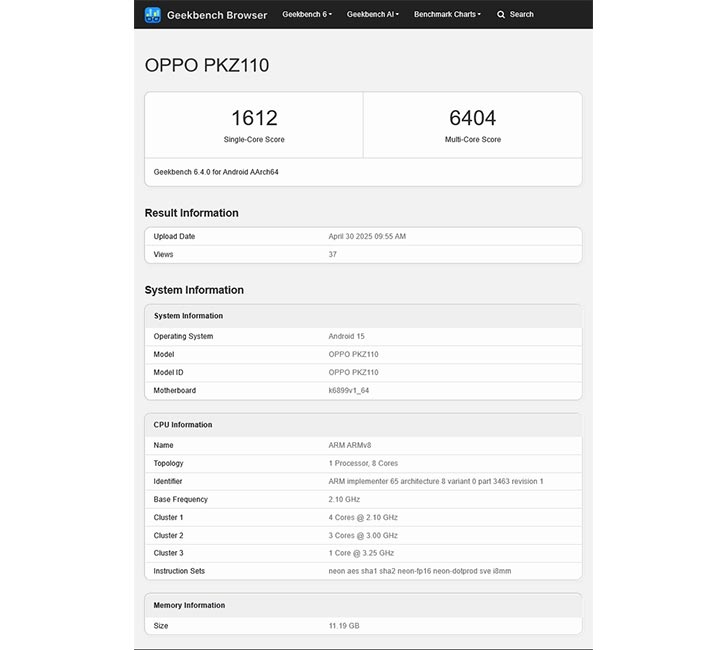Select the Base Frequency label

[180, 500]
